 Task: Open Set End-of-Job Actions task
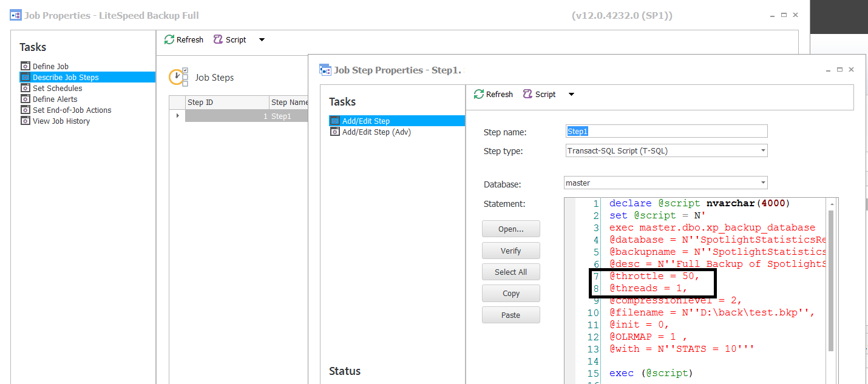pyautogui.click(x=72, y=110)
